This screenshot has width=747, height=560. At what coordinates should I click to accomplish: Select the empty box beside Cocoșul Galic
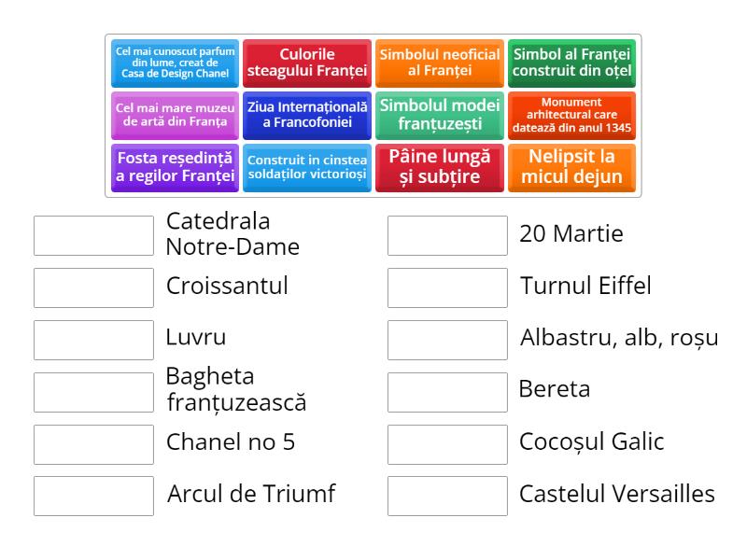click(x=447, y=443)
